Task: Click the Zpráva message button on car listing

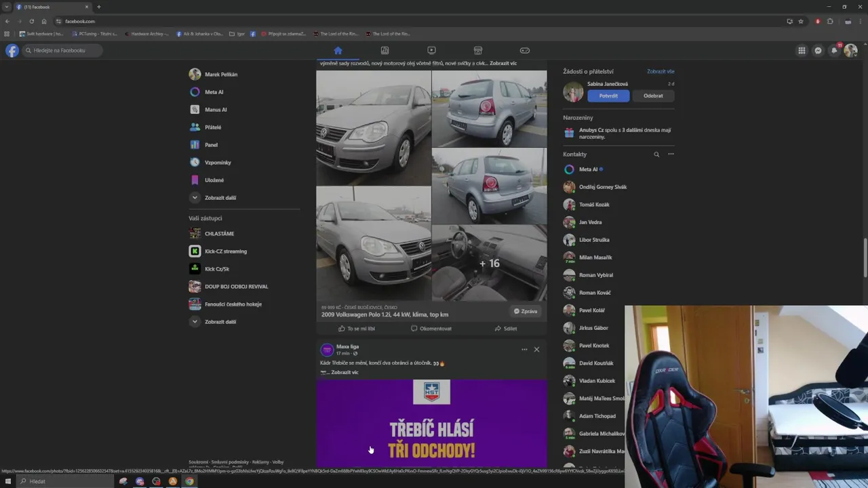Action: pos(526,311)
